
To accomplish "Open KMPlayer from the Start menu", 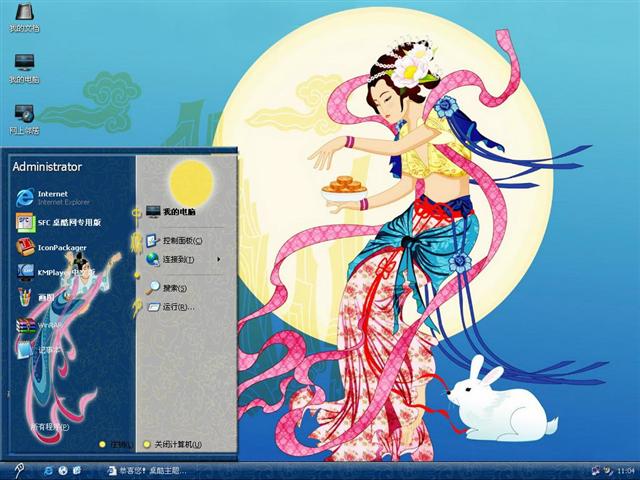I will tap(56, 272).
